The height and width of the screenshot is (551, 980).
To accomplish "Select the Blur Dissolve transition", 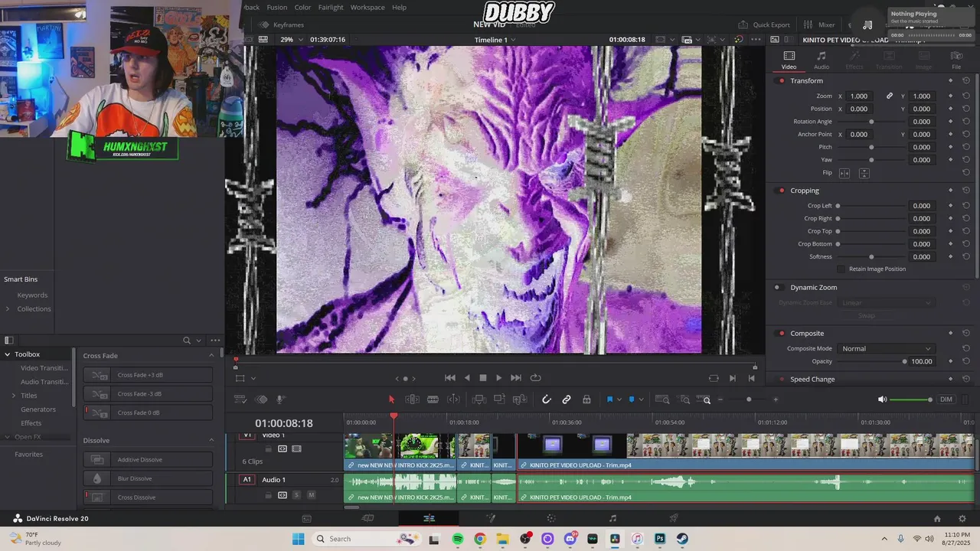I will tap(148, 478).
